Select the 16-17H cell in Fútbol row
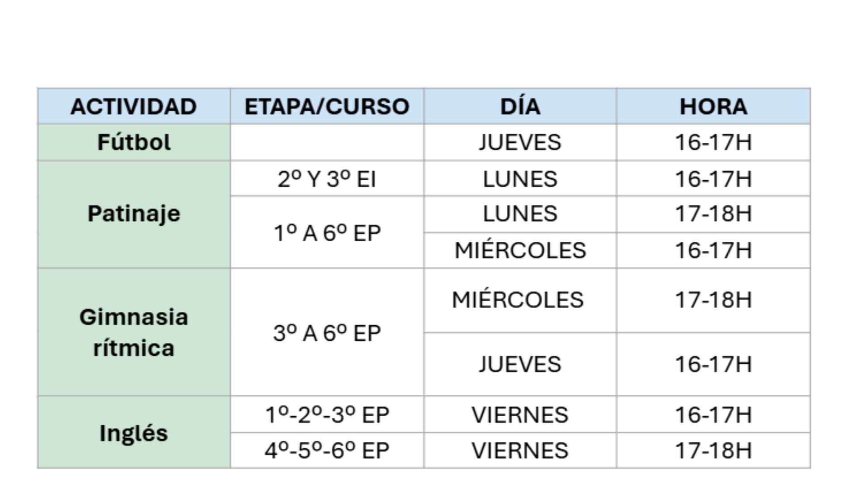Image resolution: width=868 pixels, height=488 pixels. pyautogui.click(x=713, y=142)
